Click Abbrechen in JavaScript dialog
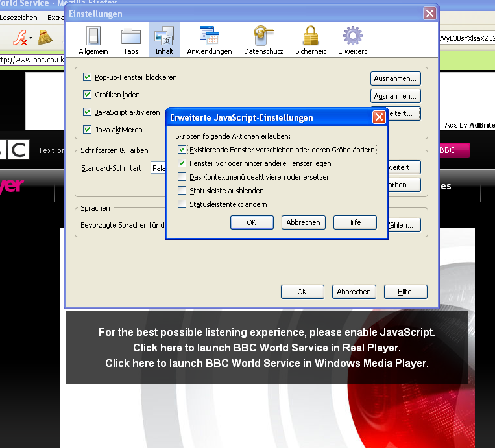Image resolution: width=495 pixels, height=448 pixels. coord(304,222)
